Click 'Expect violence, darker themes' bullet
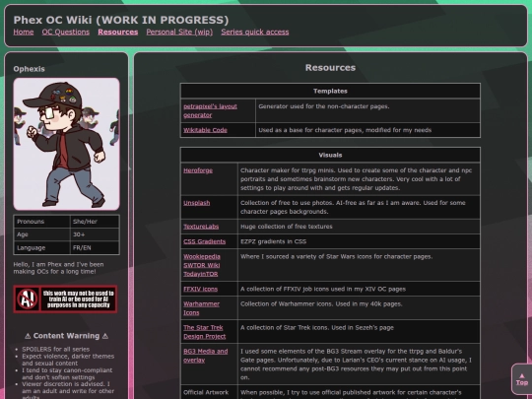The height and width of the screenshot is (399, 532). tap(68, 360)
